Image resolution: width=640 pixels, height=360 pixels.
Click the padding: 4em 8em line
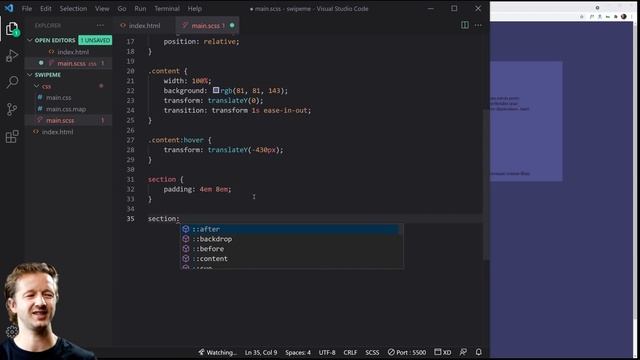[197, 189]
